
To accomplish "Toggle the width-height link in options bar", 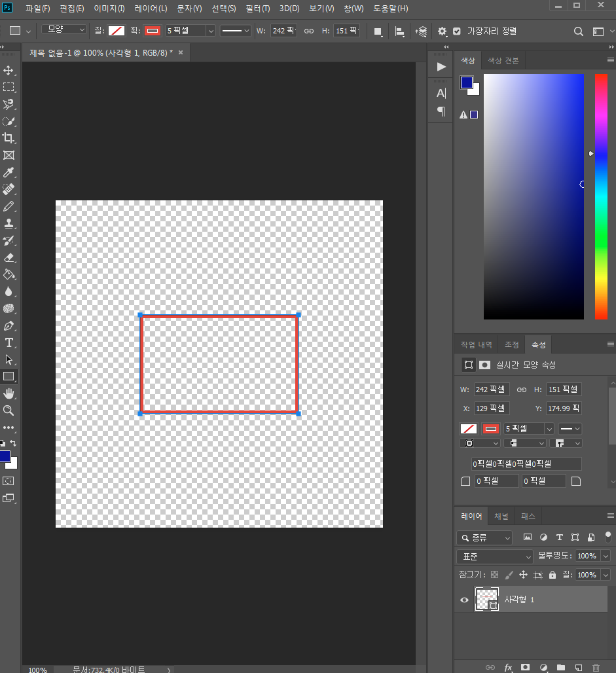I will (x=308, y=31).
